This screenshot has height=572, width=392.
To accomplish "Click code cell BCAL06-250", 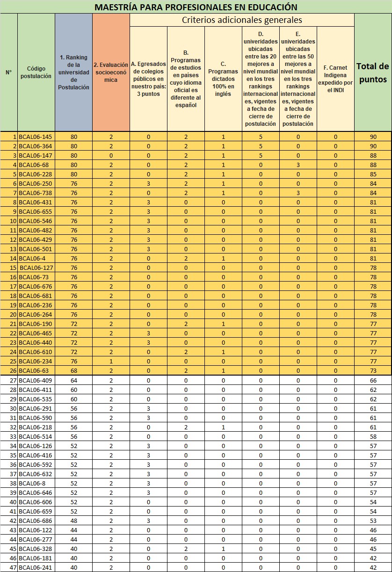I will point(36,183).
